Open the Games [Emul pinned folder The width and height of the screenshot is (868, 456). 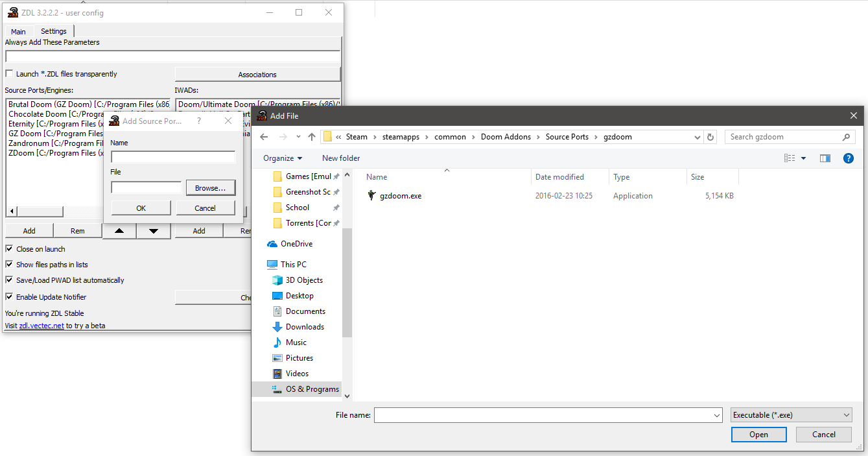coord(309,176)
